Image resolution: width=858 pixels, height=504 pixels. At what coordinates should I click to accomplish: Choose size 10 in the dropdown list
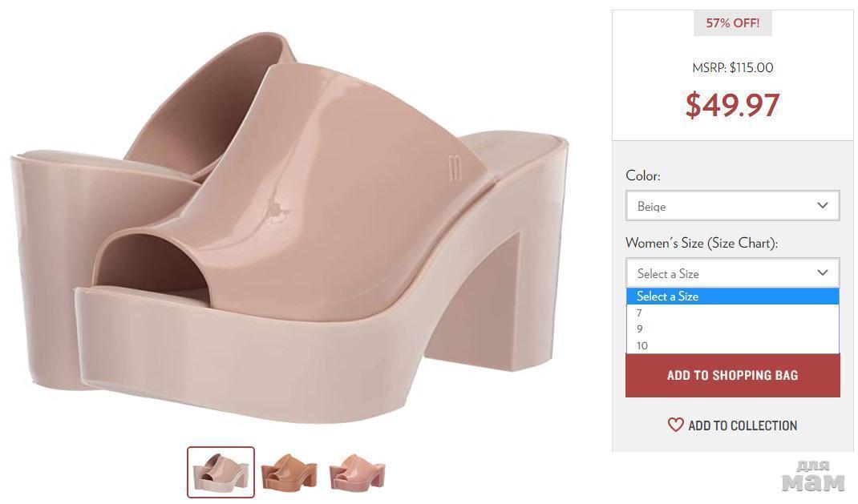coord(642,346)
